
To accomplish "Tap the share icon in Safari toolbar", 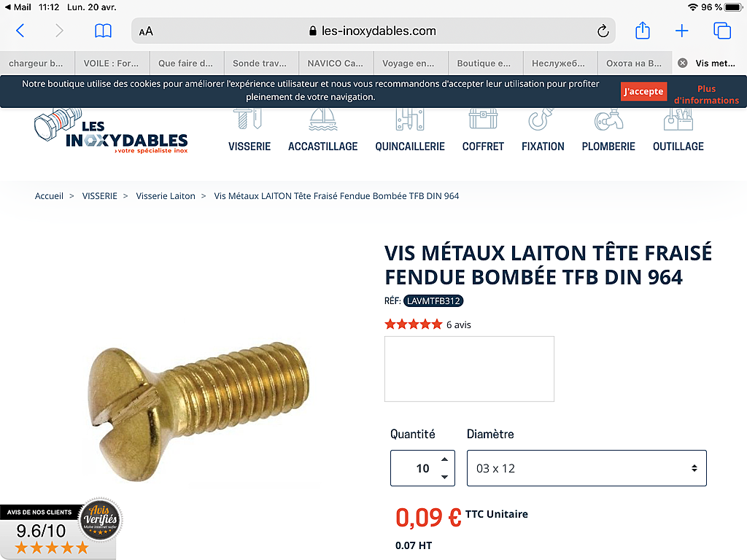I will point(643,31).
